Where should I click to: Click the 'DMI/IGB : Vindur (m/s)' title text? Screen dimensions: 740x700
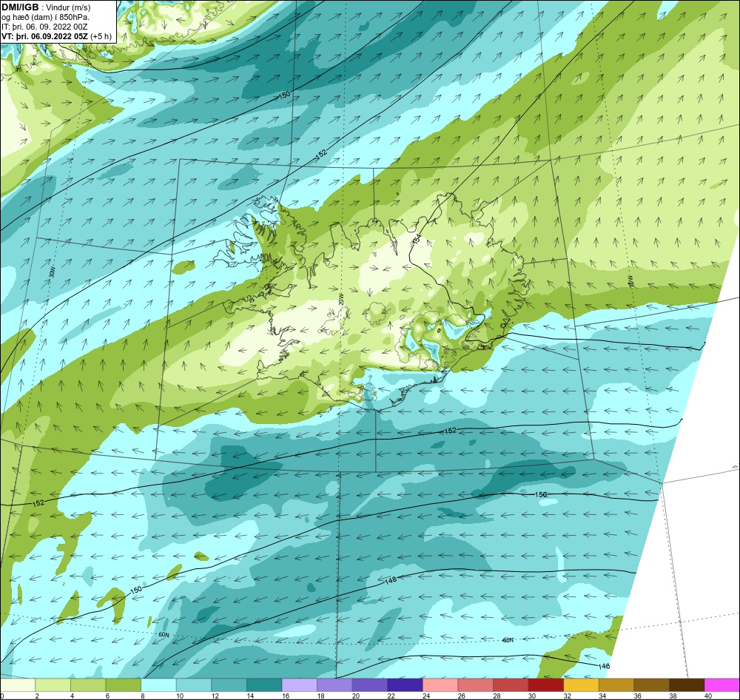coord(46,7)
